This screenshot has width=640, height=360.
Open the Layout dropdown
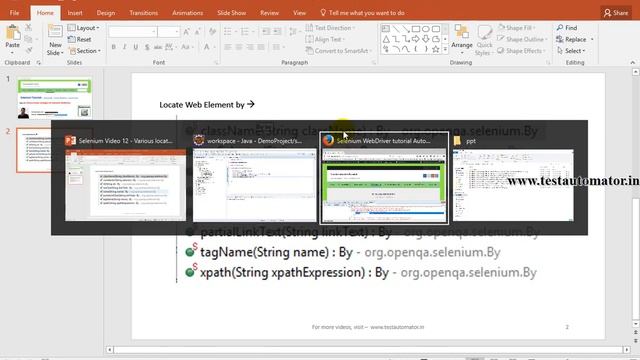[84, 28]
